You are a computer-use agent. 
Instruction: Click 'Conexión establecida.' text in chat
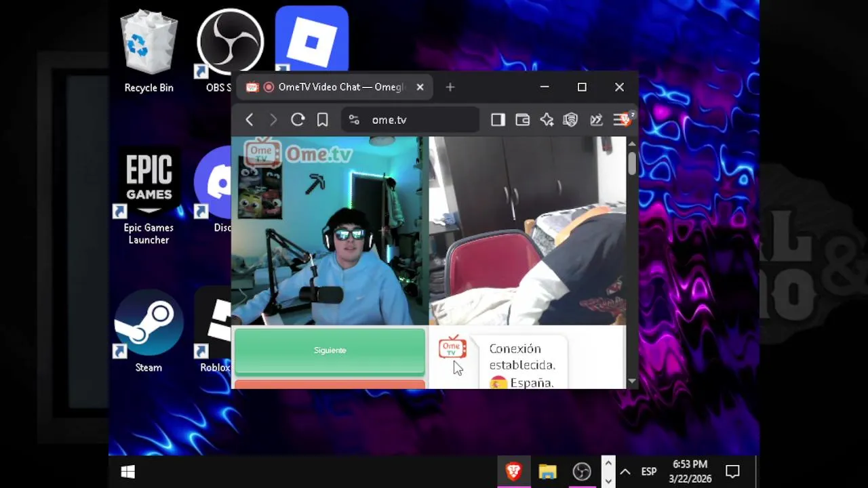pos(522,357)
